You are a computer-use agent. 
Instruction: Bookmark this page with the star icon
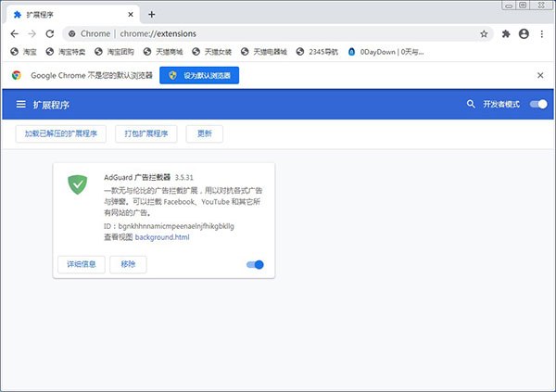coord(484,34)
